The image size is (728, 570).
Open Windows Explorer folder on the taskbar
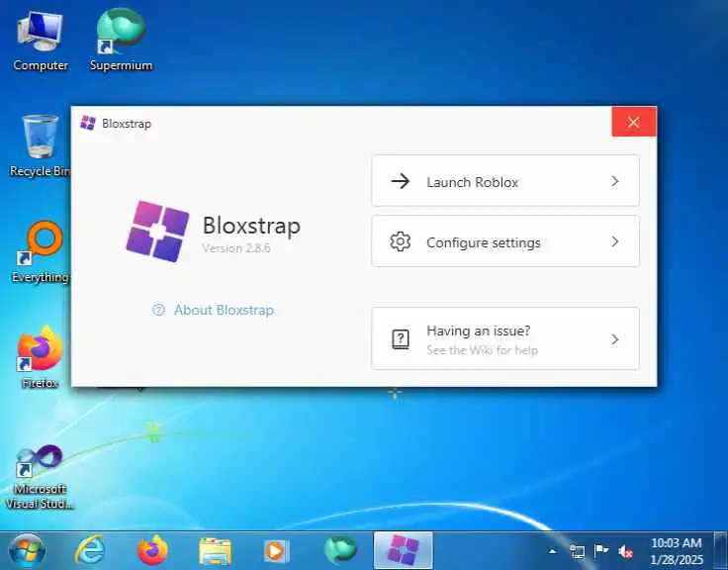click(x=215, y=551)
